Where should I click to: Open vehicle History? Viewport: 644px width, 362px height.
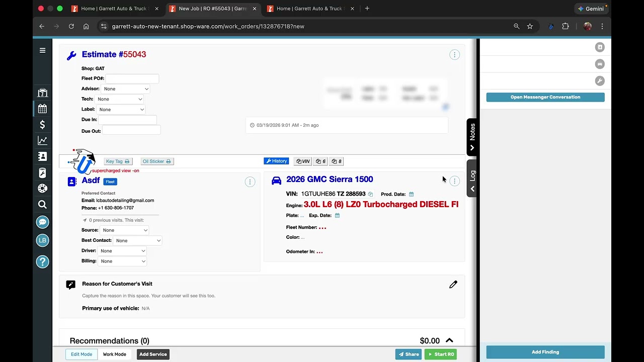pos(276,161)
